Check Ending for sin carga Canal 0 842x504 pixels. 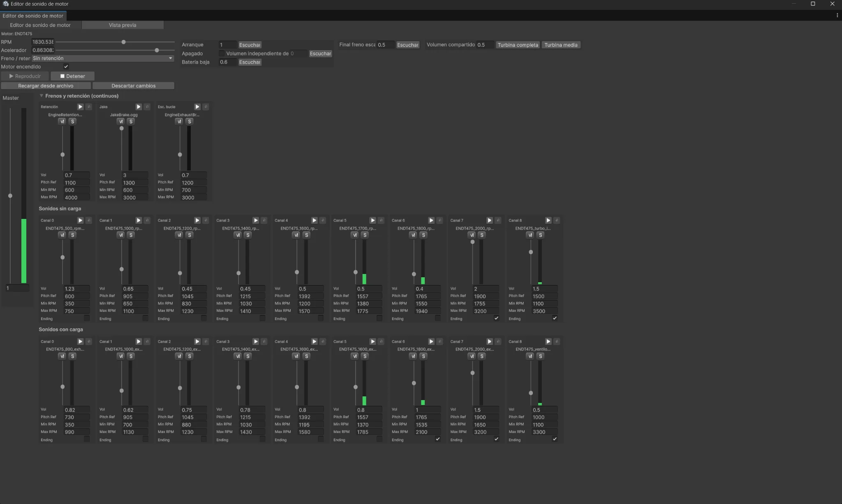87,318
